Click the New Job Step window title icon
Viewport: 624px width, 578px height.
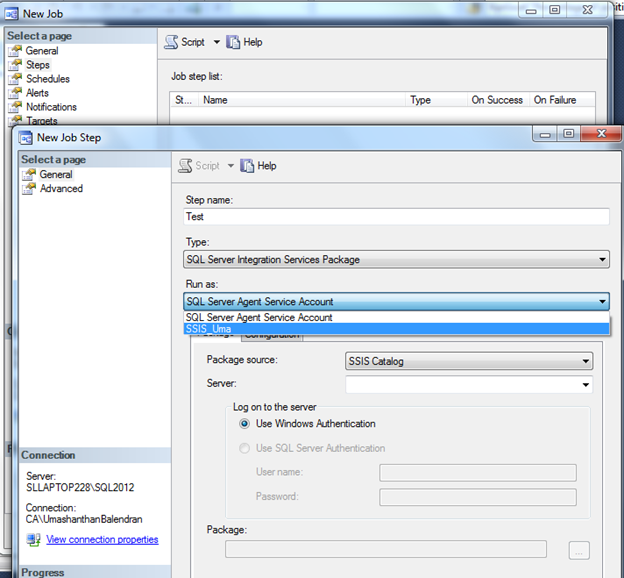click(x=25, y=138)
